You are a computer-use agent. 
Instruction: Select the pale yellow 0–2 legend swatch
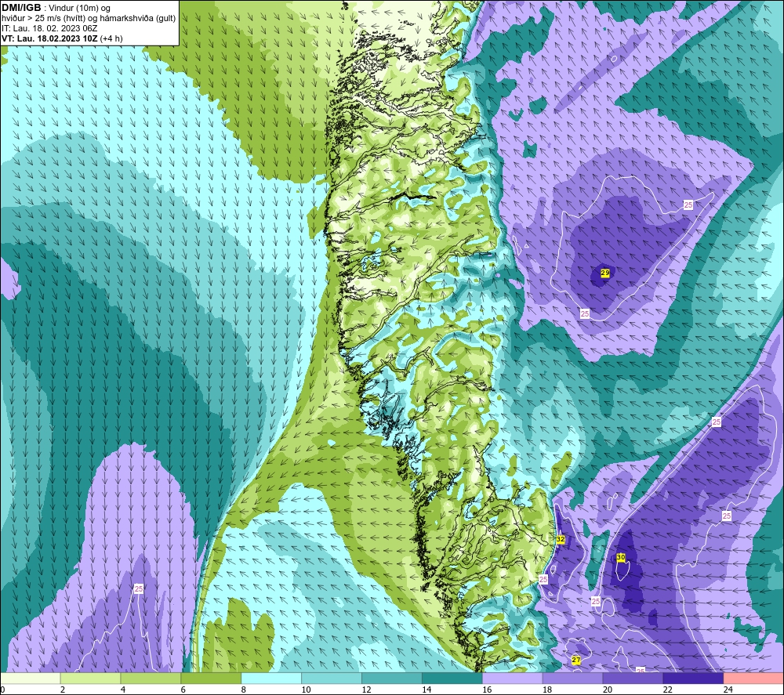click(31, 678)
